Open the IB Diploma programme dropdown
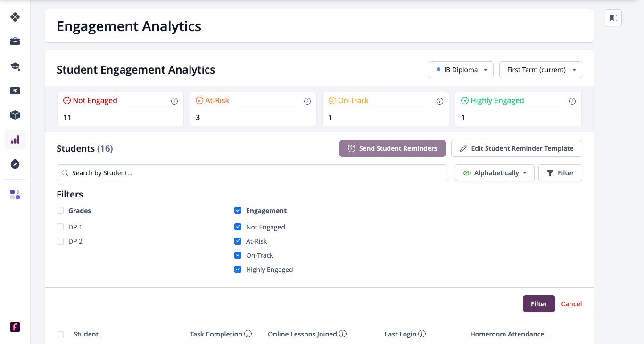The width and height of the screenshot is (644, 344). [x=461, y=70]
